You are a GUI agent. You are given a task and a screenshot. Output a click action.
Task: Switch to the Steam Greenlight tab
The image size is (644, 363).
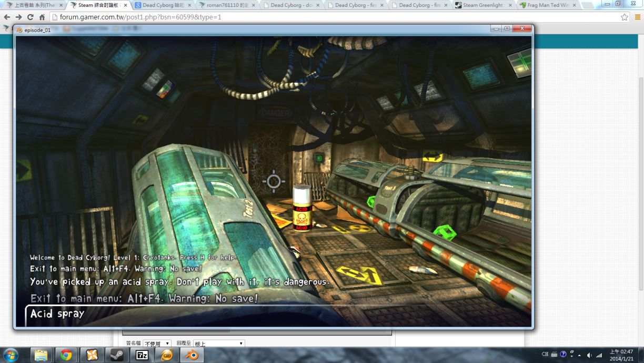coord(482,5)
